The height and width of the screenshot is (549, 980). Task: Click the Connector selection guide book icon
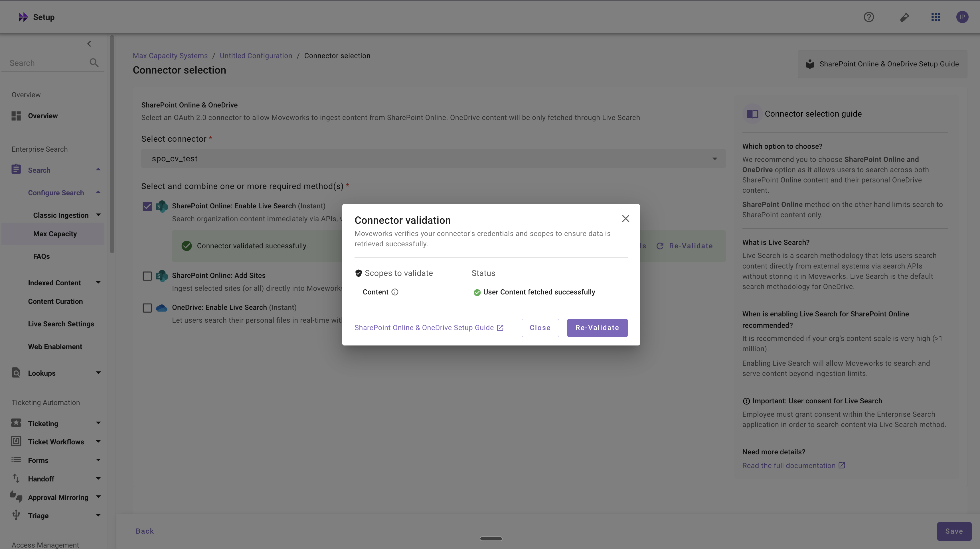pos(752,114)
